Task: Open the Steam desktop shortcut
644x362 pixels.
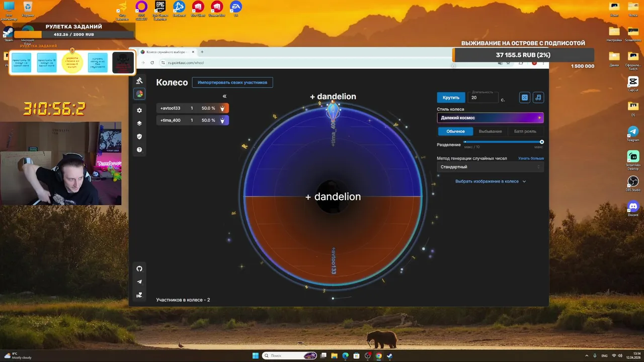Action: click(9, 35)
